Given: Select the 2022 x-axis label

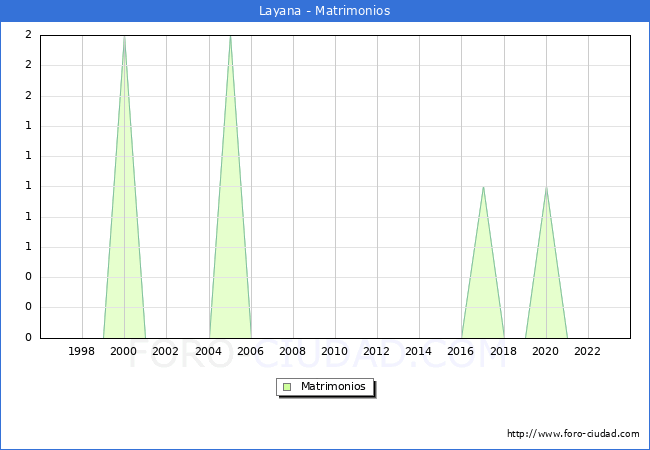Looking at the screenshot, I should pyautogui.click(x=587, y=351).
